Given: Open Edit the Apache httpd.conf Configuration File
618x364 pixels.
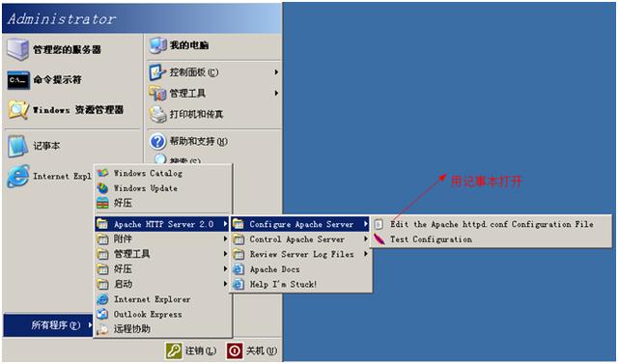Looking at the screenshot, I should [x=492, y=224].
